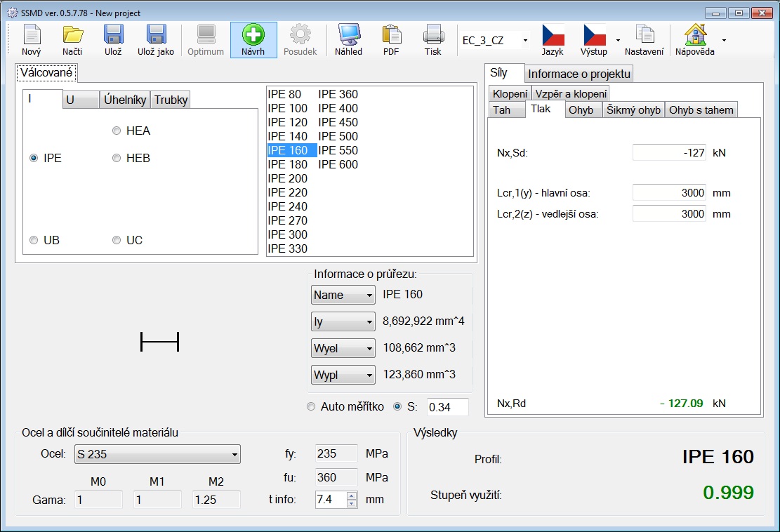
Task: Click the scale S value field
Action: click(x=448, y=407)
